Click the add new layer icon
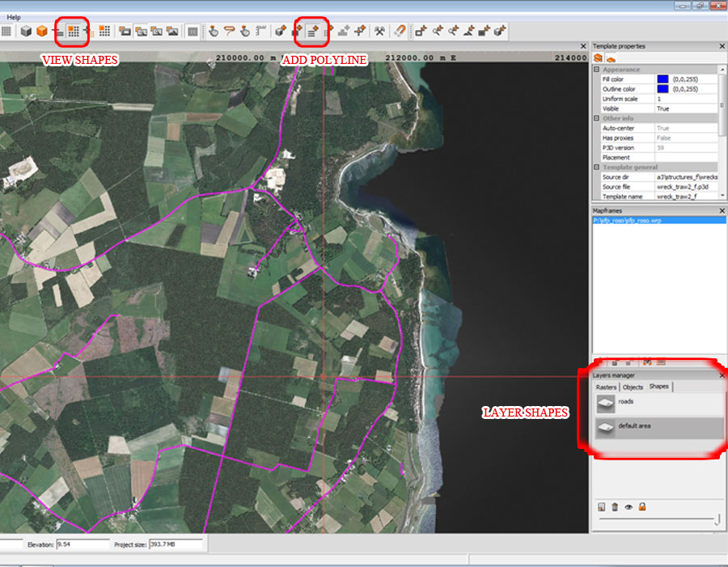The height and width of the screenshot is (567, 728). click(602, 507)
